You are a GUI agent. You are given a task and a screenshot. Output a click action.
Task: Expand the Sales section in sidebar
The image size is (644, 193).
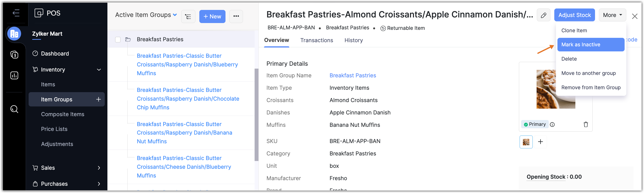point(99,168)
